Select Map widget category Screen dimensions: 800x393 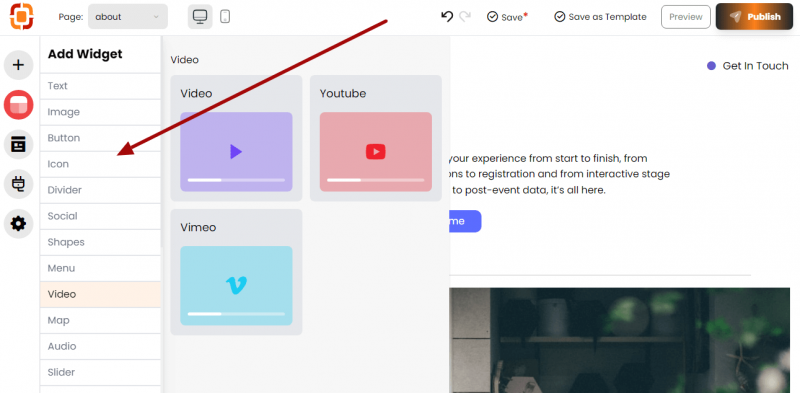pos(101,320)
